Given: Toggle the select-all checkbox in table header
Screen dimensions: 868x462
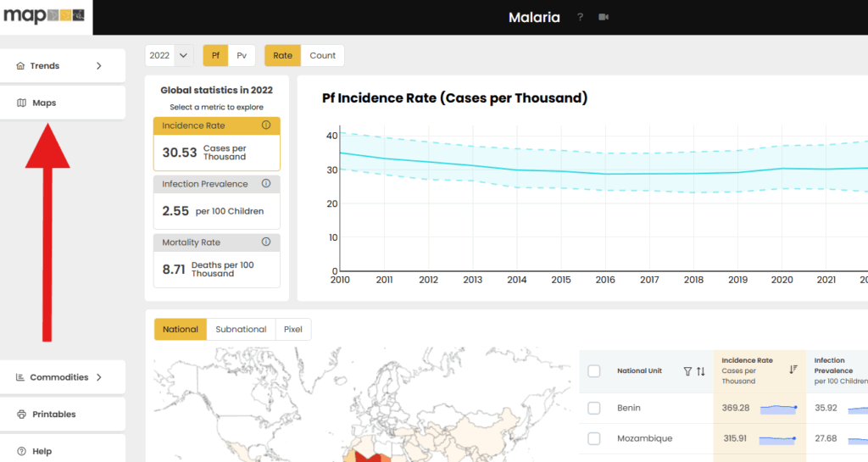Looking at the screenshot, I should pos(594,371).
